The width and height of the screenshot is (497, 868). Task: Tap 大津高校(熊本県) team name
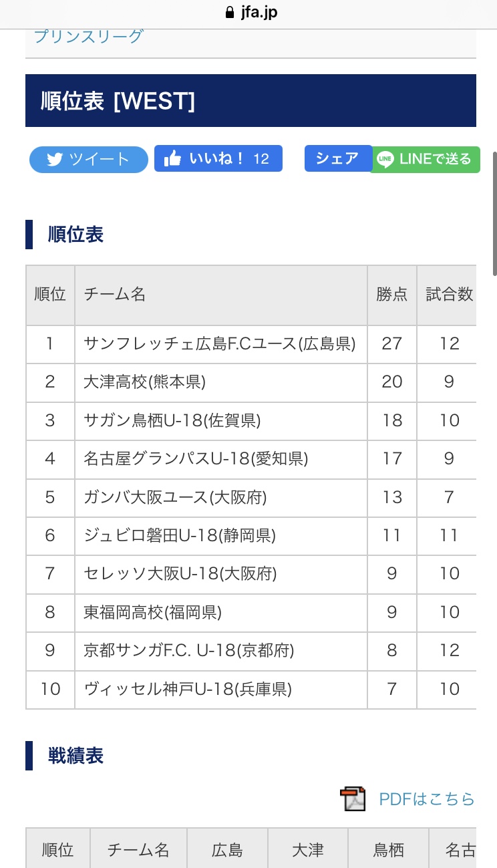pos(144,382)
